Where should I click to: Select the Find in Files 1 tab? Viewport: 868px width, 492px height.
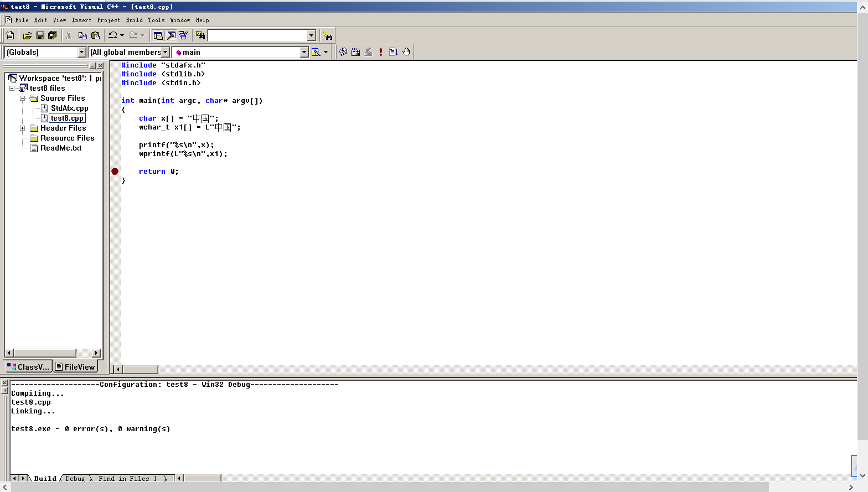click(x=128, y=478)
